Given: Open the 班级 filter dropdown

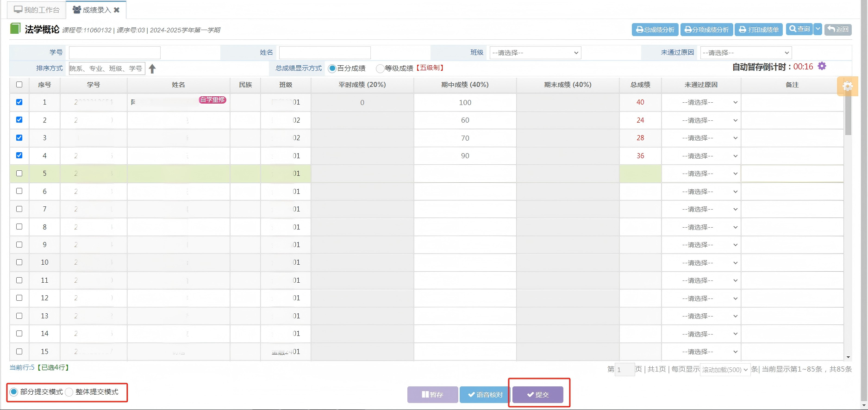Looking at the screenshot, I should (x=535, y=53).
